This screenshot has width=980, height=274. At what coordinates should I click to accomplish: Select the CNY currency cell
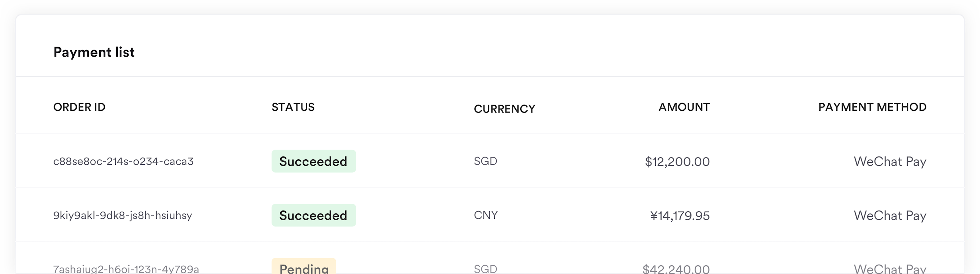pos(486,215)
